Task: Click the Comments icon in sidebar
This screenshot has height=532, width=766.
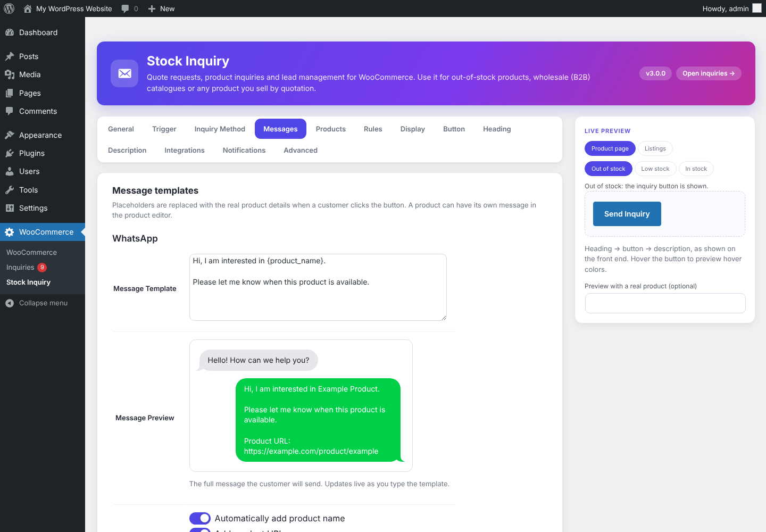Action: click(x=10, y=111)
